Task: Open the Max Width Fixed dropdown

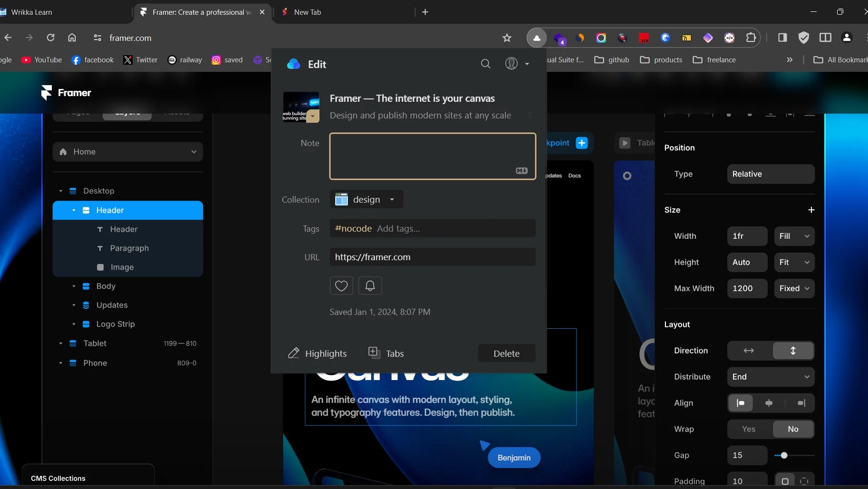Action: [794, 288]
